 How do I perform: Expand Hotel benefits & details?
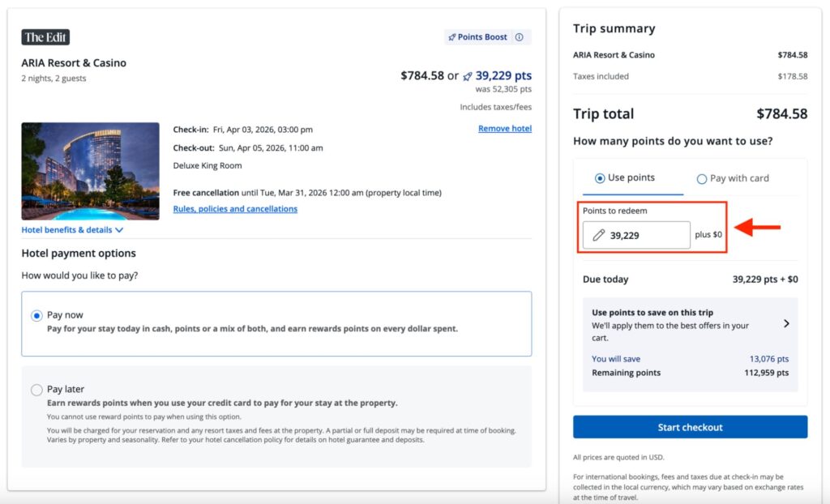pos(68,231)
